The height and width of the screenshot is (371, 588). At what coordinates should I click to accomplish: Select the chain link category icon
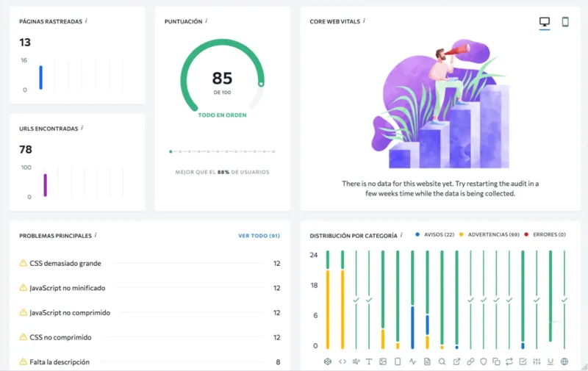point(470,361)
